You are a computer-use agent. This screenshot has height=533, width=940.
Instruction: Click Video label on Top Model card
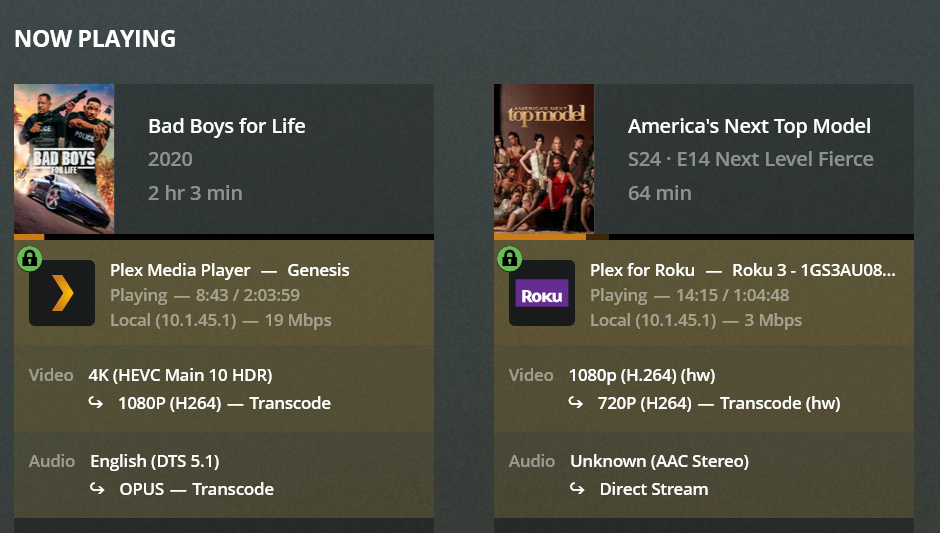[x=531, y=375]
